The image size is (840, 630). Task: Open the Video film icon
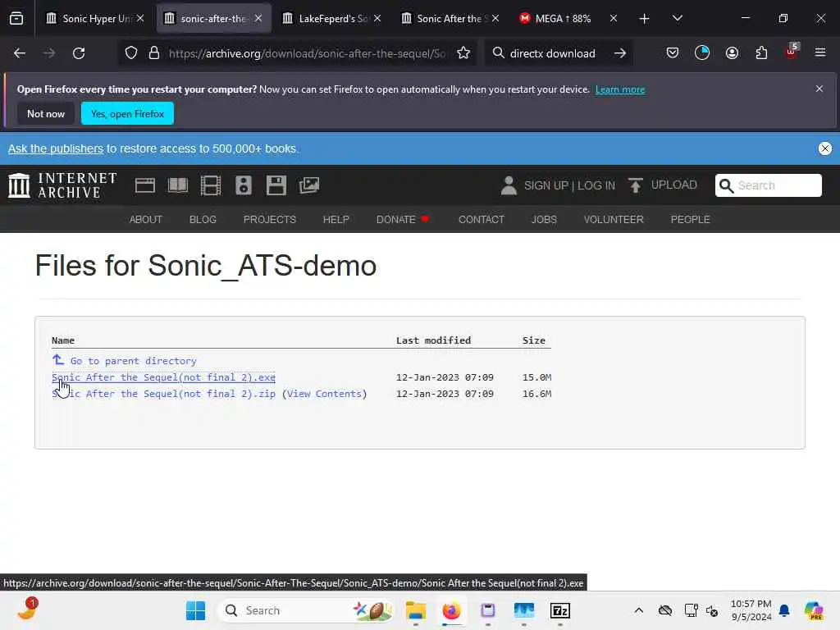click(x=211, y=185)
